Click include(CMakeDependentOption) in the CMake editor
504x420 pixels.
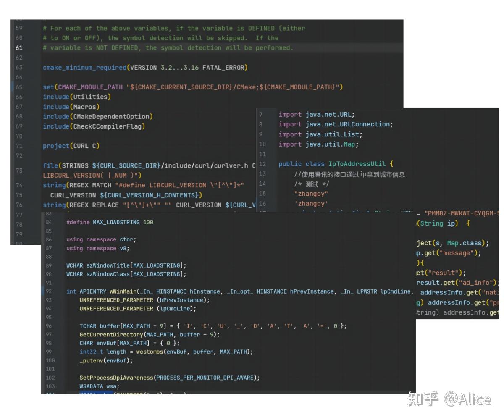click(98, 117)
